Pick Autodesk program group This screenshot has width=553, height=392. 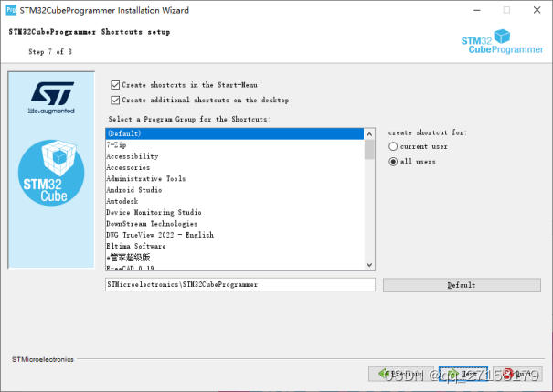[235, 201]
